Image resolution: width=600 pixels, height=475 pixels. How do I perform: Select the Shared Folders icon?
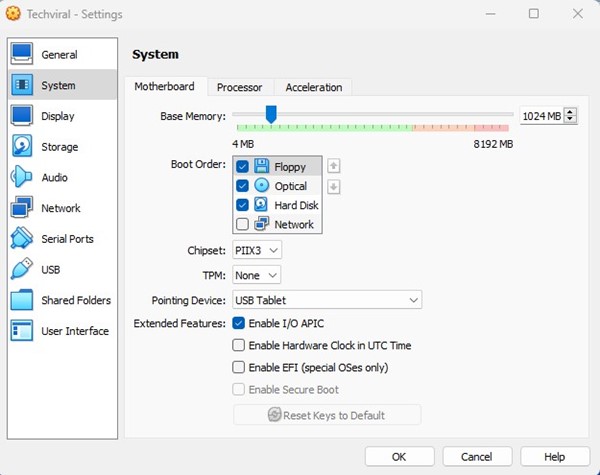(x=22, y=300)
